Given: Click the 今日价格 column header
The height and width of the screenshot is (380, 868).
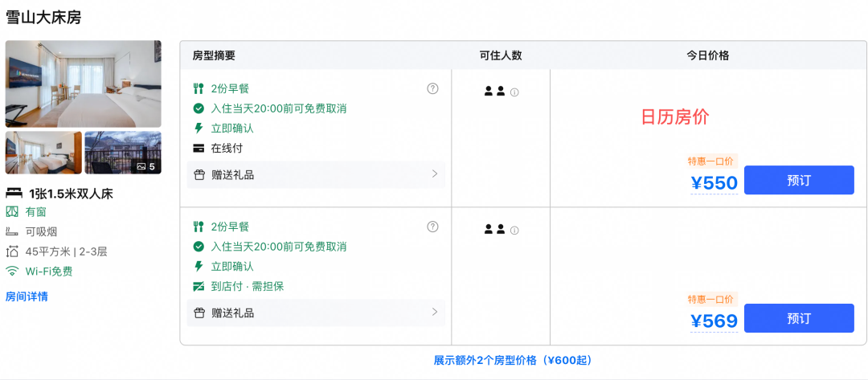Looking at the screenshot, I should [x=708, y=55].
